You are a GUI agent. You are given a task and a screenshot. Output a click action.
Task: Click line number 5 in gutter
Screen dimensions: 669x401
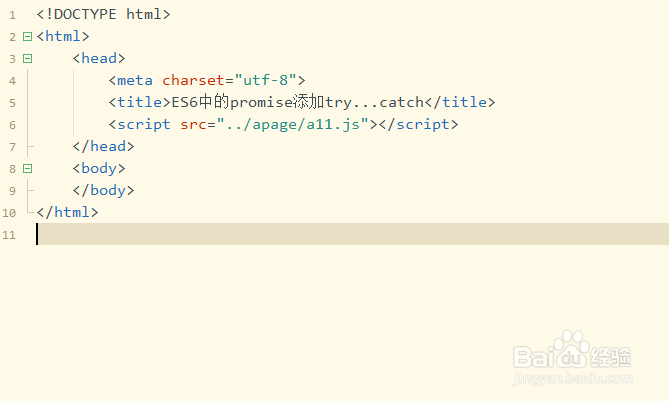tap(11, 103)
